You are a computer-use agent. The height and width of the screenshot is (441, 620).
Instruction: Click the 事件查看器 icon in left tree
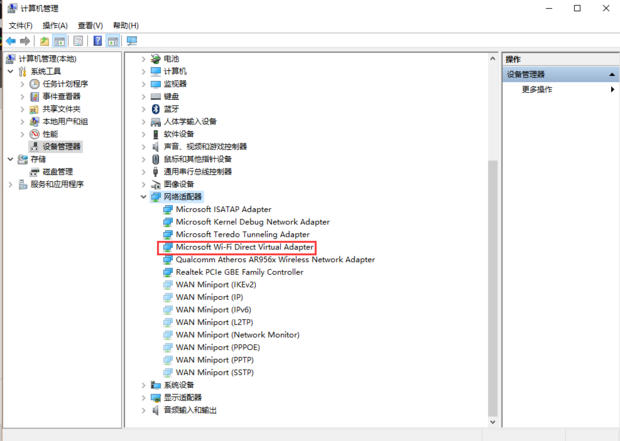pos(35,97)
